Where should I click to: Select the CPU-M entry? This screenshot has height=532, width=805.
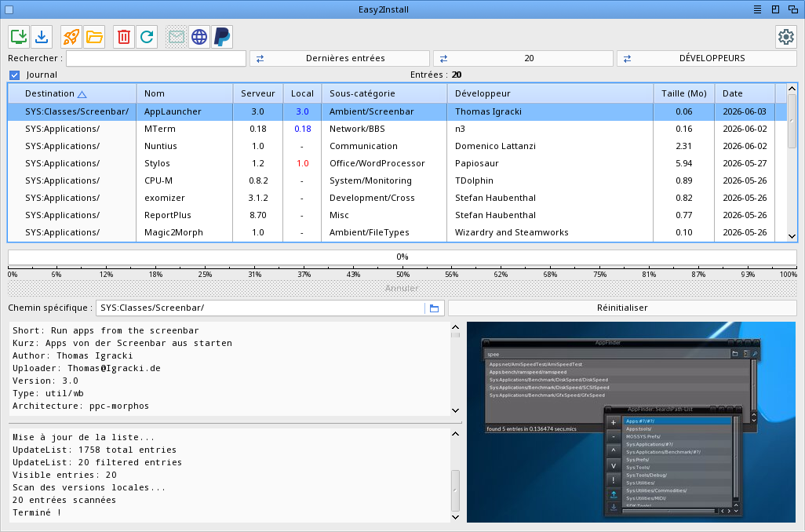(x=397, y=180)
